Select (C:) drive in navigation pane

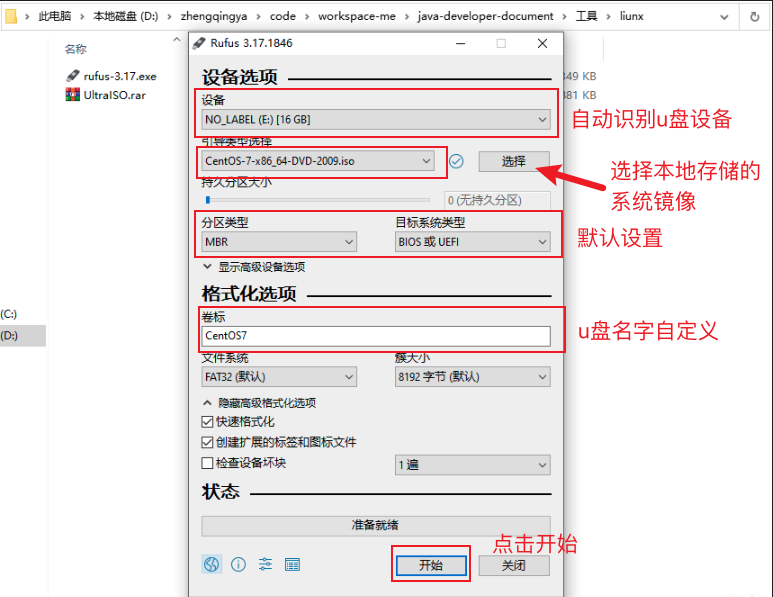coord(8,314)
